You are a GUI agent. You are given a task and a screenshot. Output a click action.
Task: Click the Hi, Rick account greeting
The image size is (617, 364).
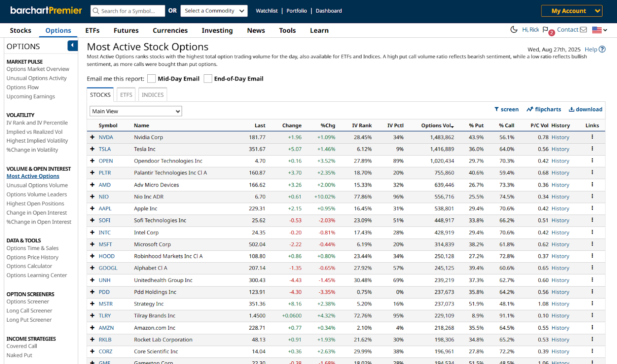[x=531, y=30]
